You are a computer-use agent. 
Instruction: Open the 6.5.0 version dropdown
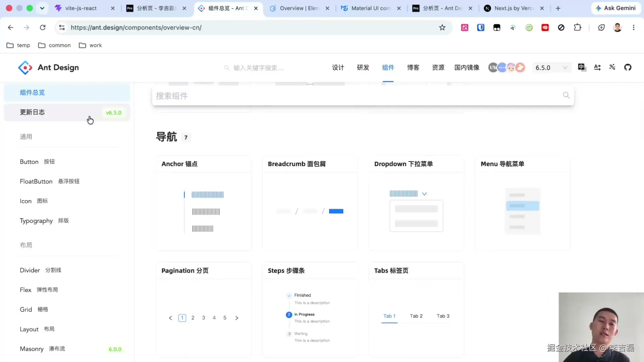point(551,68)
